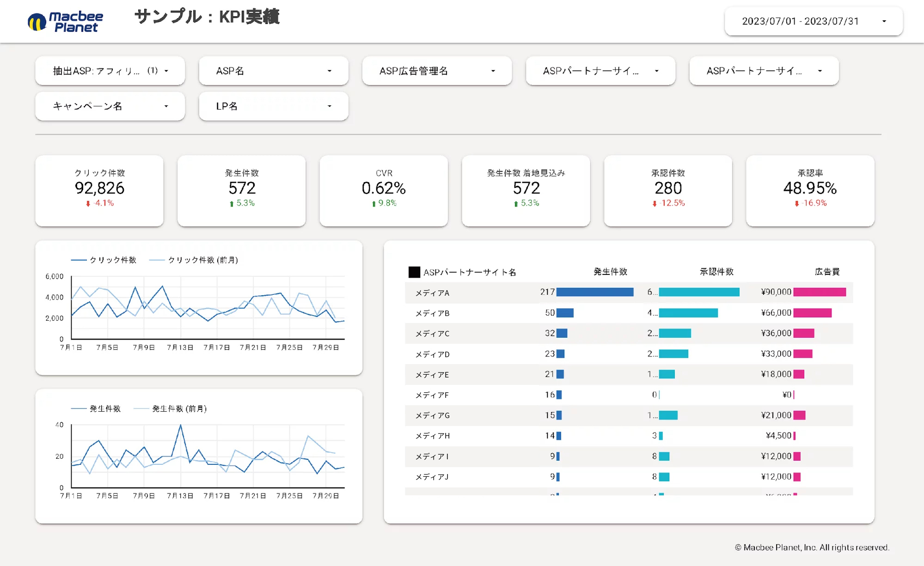The image size is (924, 566).
Task: Click the teal 承認件数 bar in メディアB
Action: (688, 313)
